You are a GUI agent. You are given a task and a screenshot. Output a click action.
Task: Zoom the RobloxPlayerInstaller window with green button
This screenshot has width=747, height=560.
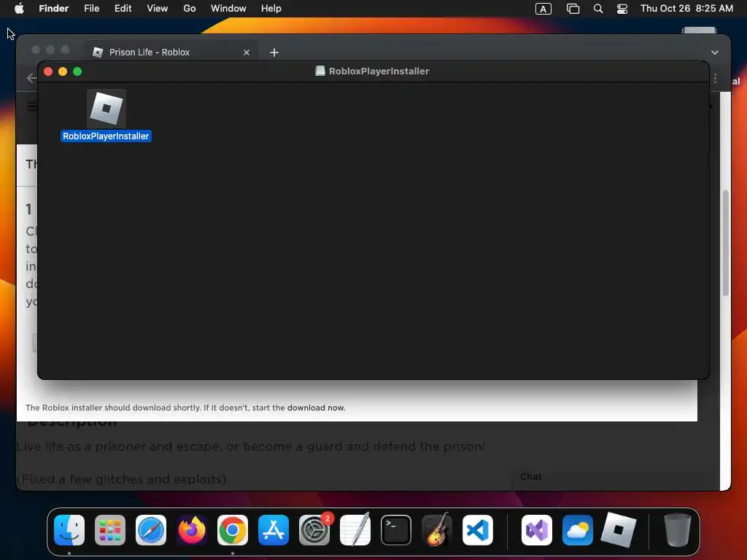pos(77,71)
